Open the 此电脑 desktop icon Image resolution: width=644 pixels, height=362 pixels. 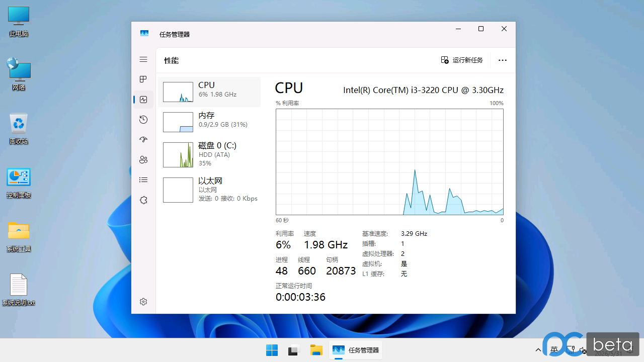click(x=19, y=22)
